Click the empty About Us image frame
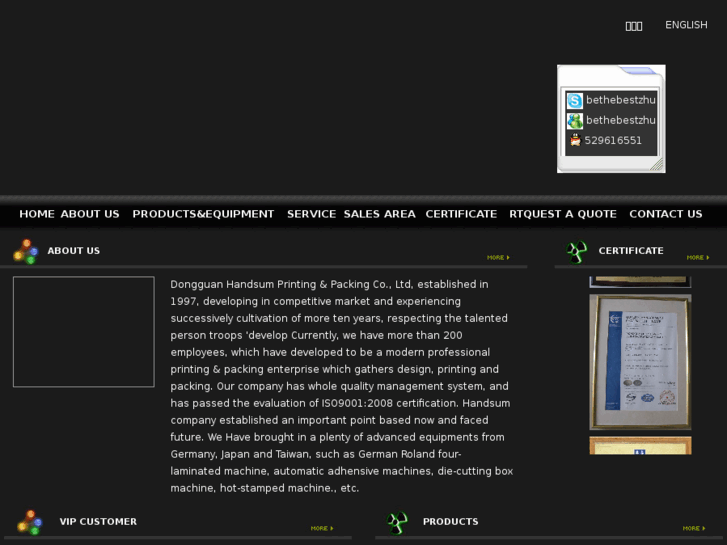 click(x=83, y=332)
